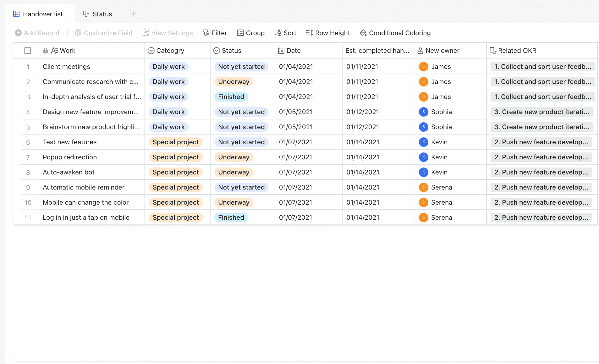This screenshot has height=364, width=599.
Task: Open linked OKR in Client meetings row
Action: 543,67
